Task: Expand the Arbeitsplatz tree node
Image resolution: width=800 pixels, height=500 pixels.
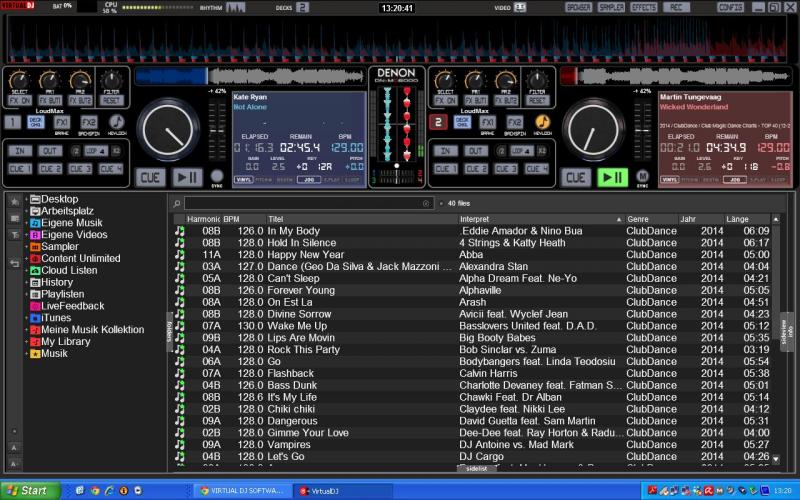Action: coord(27,211)
